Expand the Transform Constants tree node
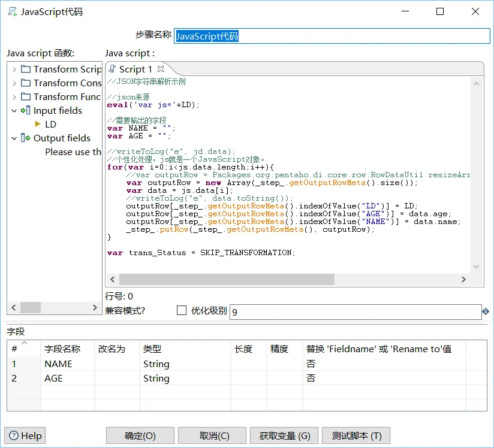 14,83
